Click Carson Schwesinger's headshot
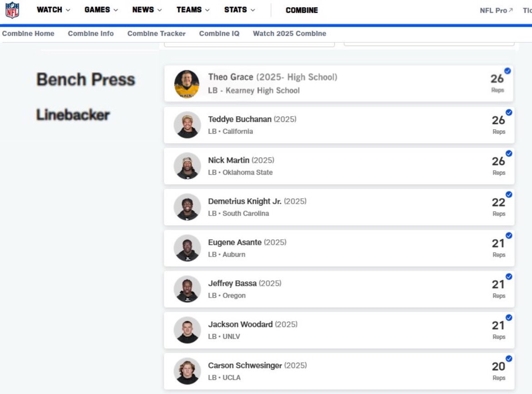 point(187,371)
